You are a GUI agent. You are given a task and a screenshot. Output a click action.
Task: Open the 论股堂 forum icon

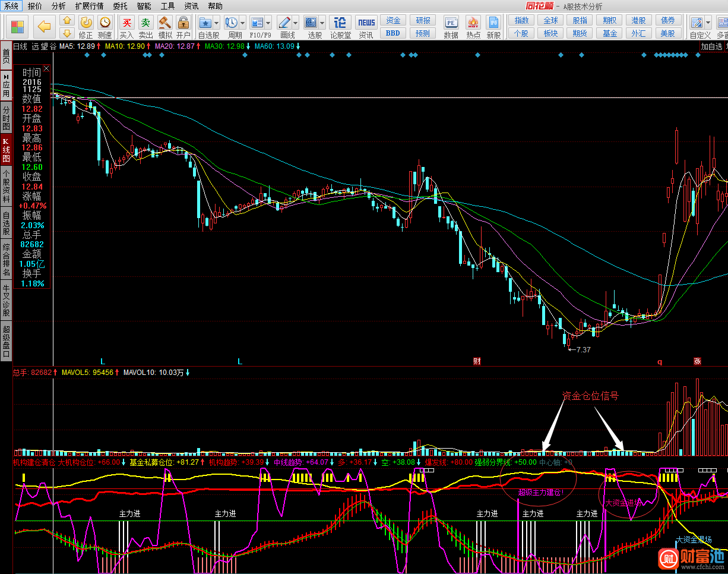(x=340, y=23)
